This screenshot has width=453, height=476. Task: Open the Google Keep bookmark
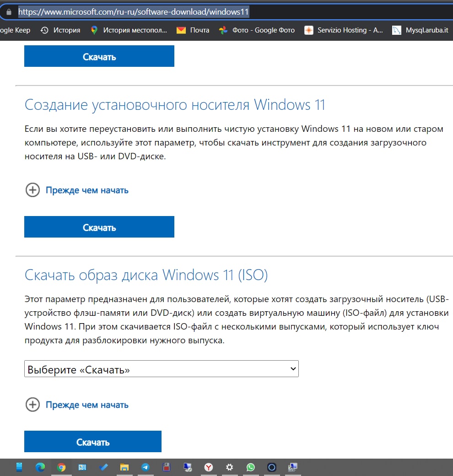[x=15, y=30]
